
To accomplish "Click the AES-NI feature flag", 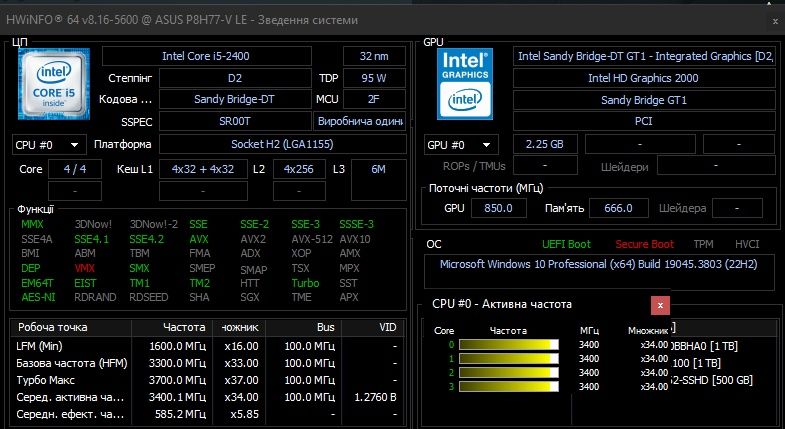I will [38, 297].
